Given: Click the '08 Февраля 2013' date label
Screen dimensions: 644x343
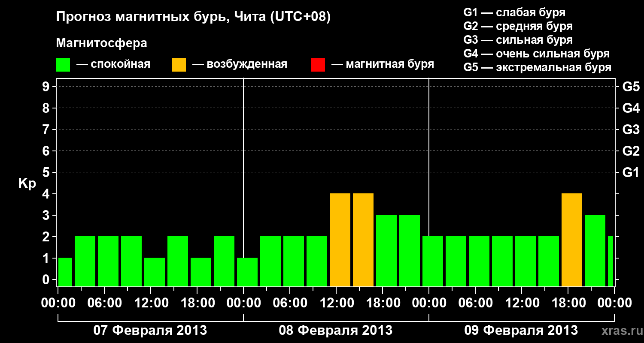Looking at the screenshot, I should 336,331.
